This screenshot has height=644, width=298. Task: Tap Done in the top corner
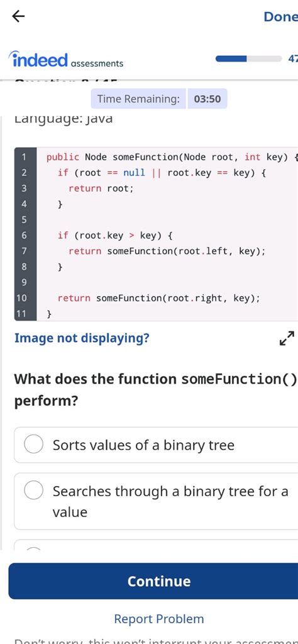click(x=281, y=16)
